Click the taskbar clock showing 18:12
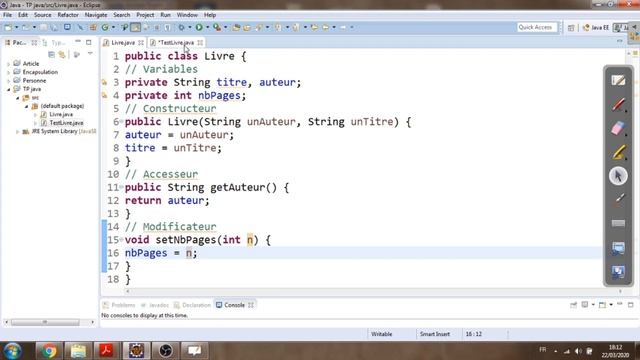This screenshot has width=640, height=360. click(615, 347)
